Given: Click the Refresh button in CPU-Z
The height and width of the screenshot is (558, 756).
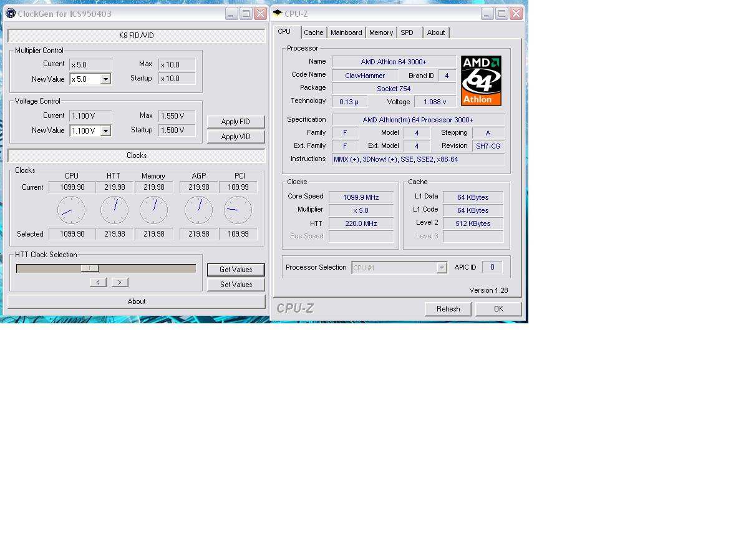Looking at the screenshot, I should 448,309.
